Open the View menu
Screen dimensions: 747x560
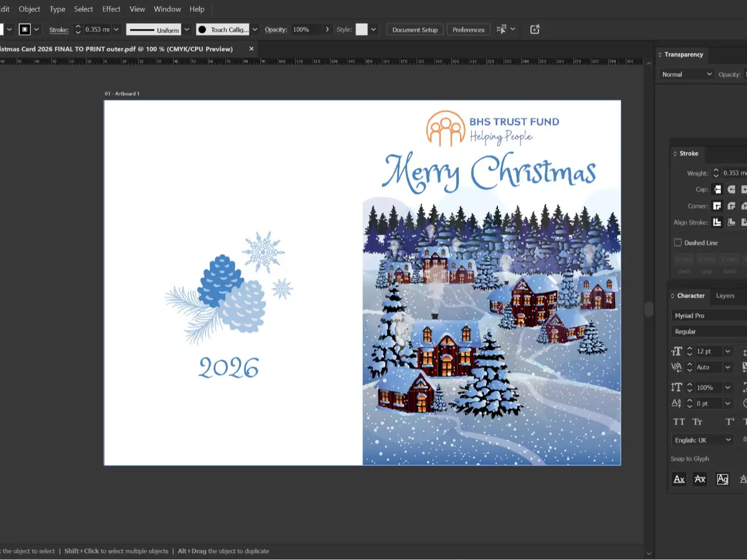click(137, 9)
